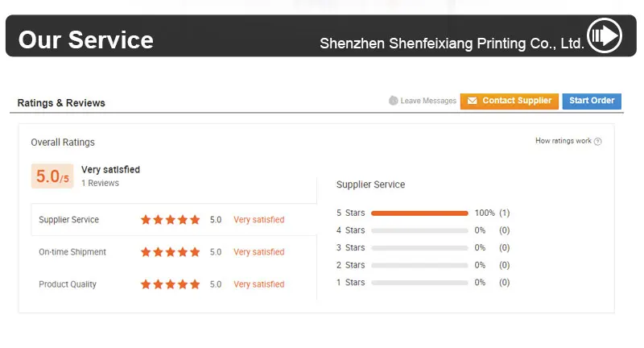644x348 pixels.
Task: Click the question mark help icon
Action: (598, 142)
